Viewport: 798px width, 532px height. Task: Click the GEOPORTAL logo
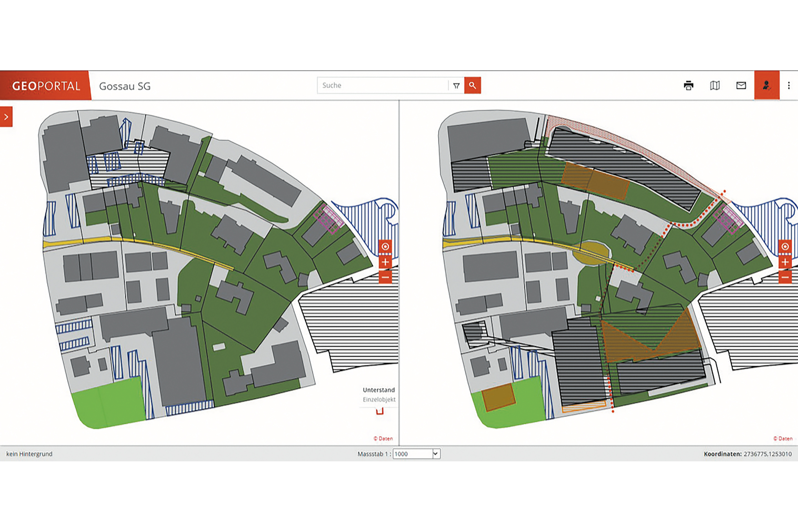[46, 86]
